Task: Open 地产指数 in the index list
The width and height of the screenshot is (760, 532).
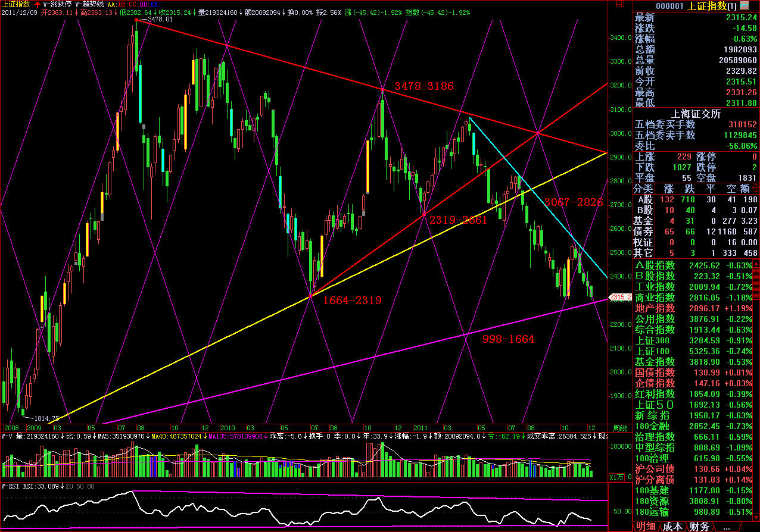Action: pos(655,308)
